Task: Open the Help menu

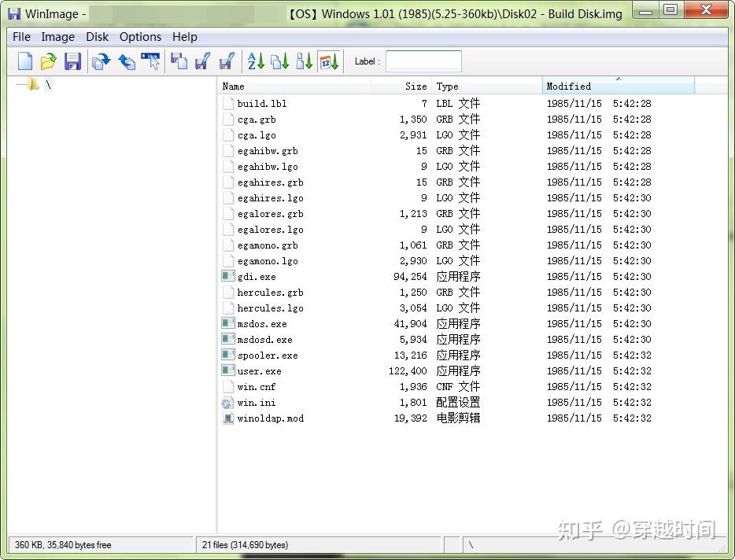Action: [184, 36]
